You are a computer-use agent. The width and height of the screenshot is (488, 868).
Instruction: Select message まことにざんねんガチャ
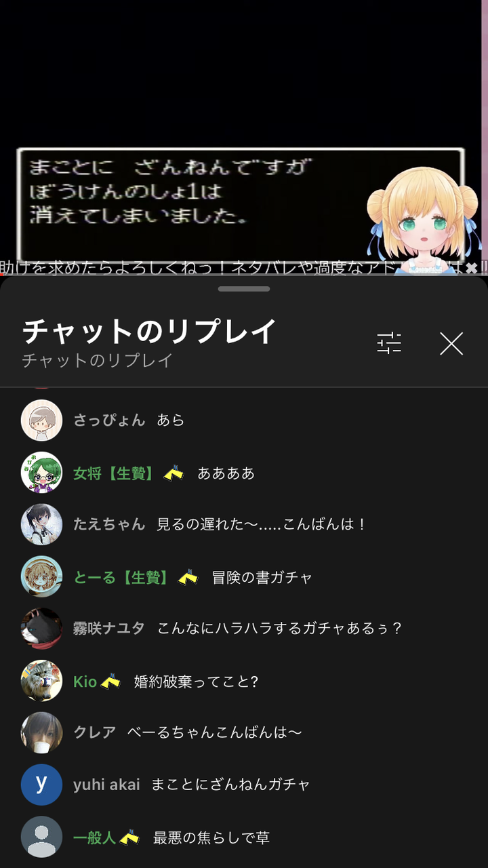tap(230, 785)
